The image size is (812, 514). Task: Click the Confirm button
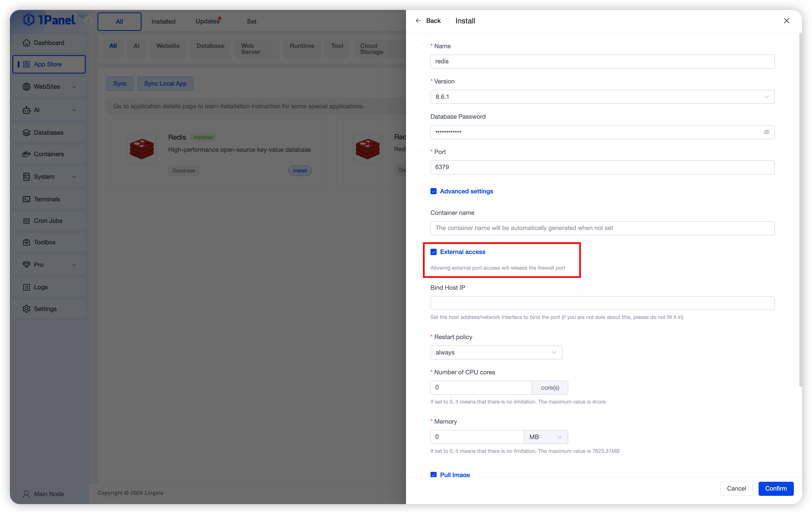tap(776, 489)
